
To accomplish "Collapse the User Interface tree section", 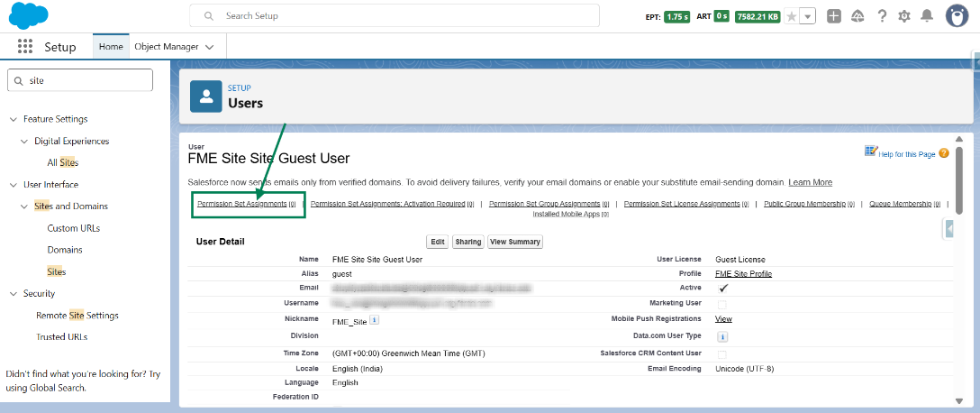I will 14,185.
